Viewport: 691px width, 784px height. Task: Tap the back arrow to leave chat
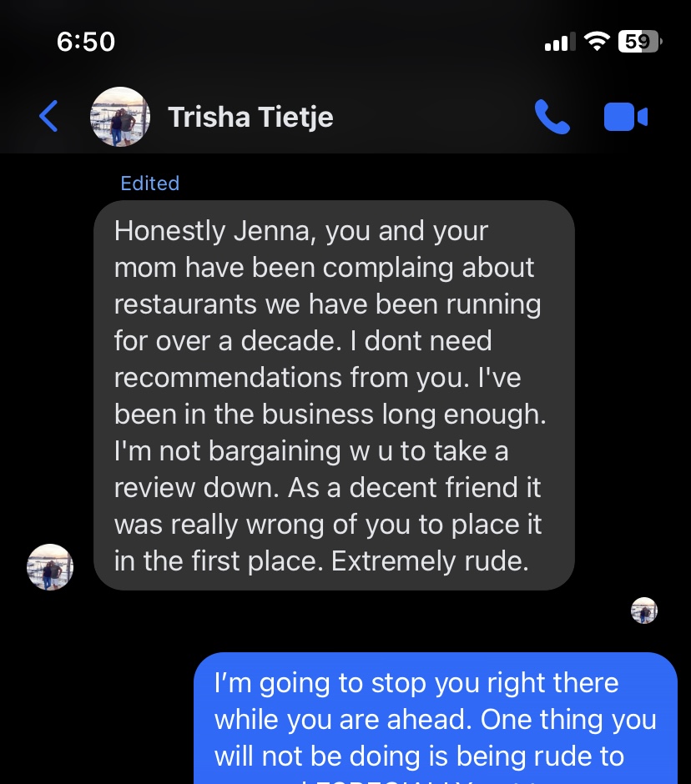(49, 117)
